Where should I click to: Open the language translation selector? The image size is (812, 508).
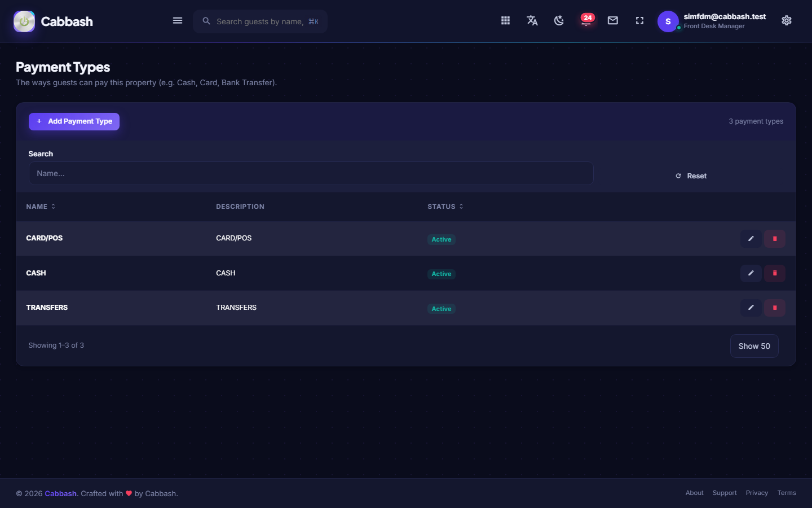coord(532,21)
